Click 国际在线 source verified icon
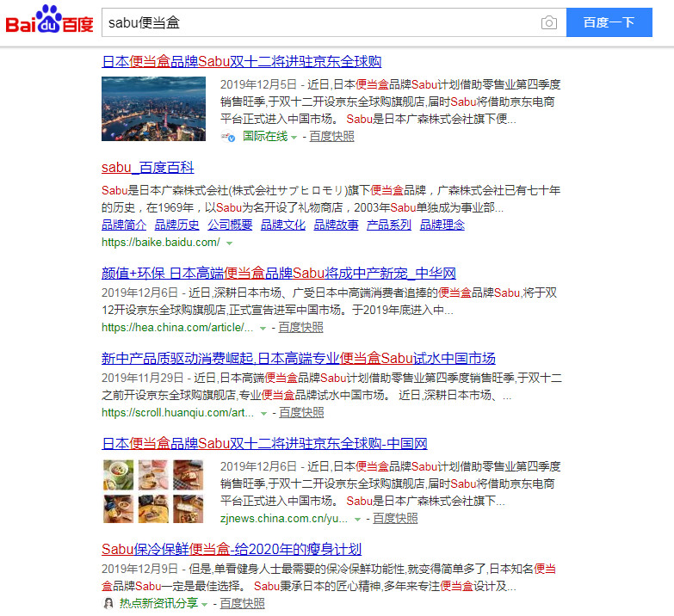Screen dimensions: 674x616 tap(228, 137)
